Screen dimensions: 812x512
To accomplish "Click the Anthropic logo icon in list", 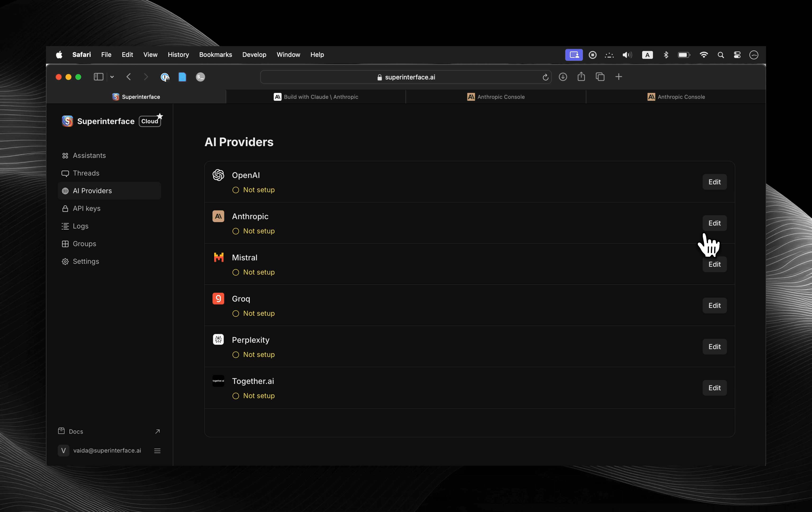I will click(x=218, y=216).
